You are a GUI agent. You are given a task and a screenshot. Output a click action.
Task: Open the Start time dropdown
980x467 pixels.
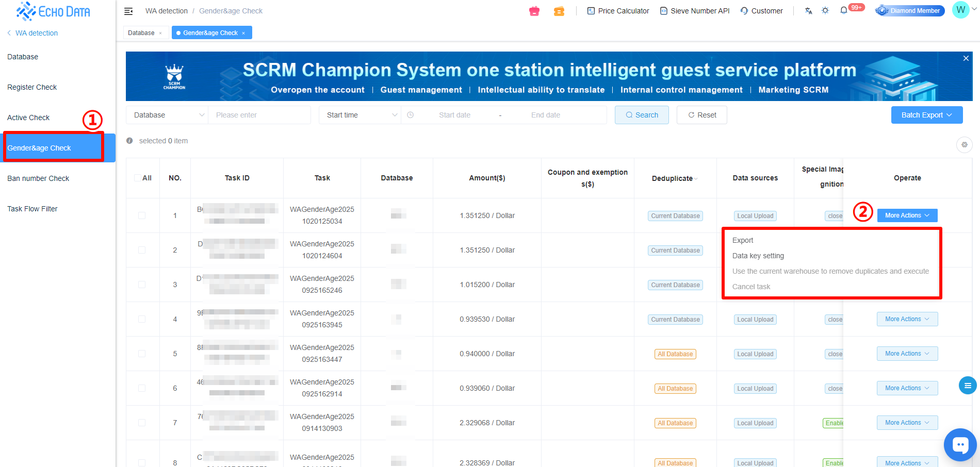pos(360,115)
